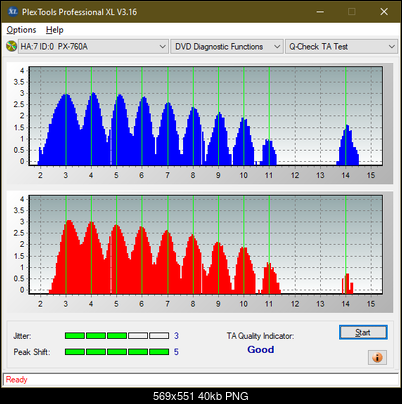The image size is (402, 404).
Task: Click the Good quality result text
Action: coord(261,349)
